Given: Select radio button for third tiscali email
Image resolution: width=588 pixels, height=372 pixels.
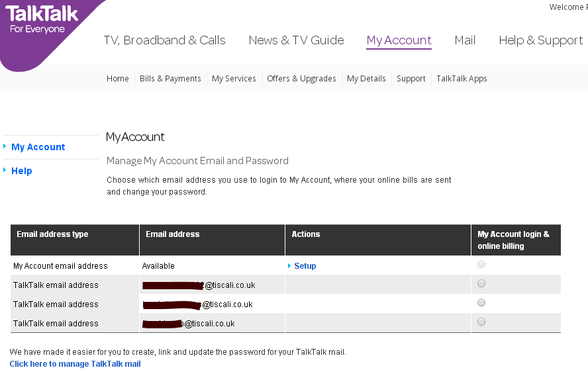Looking at the screenshot, I should coord(481,322).
